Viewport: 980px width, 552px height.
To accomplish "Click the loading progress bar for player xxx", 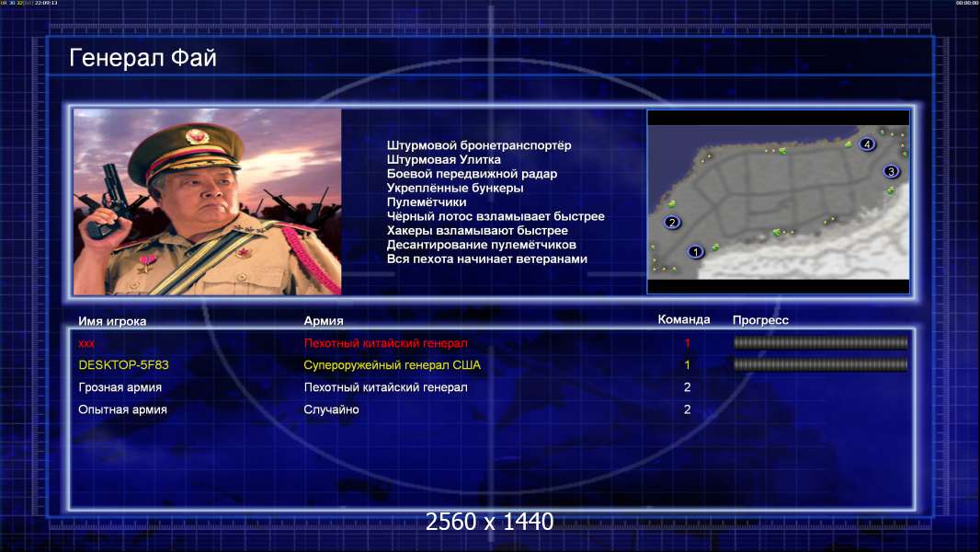I will 820,342.
